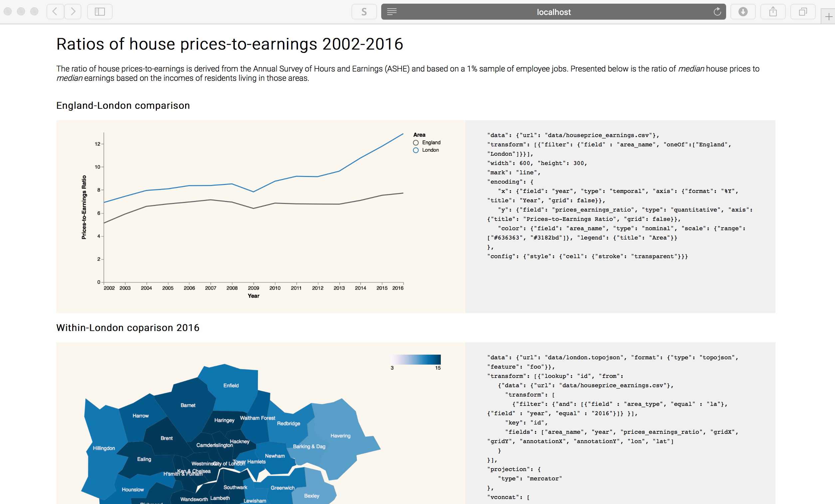Click the Waltham Forest label
This screenshot has height=504, width=835.
point(258,418)
